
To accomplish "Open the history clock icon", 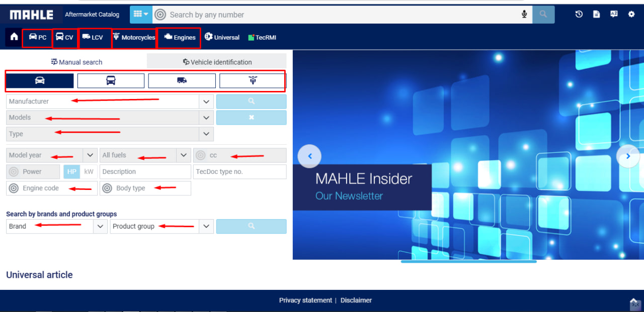I will 579,15.
